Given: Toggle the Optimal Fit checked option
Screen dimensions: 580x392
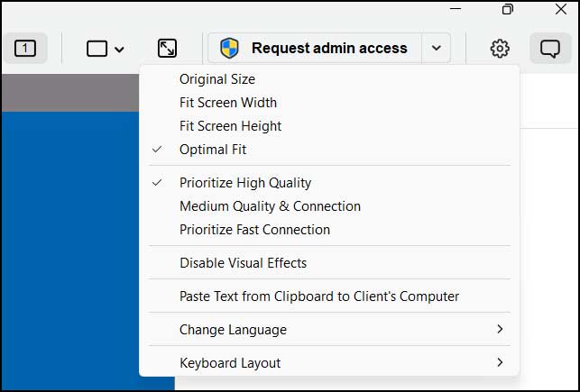Looking at the screenshot, I should tap(213, 150).
